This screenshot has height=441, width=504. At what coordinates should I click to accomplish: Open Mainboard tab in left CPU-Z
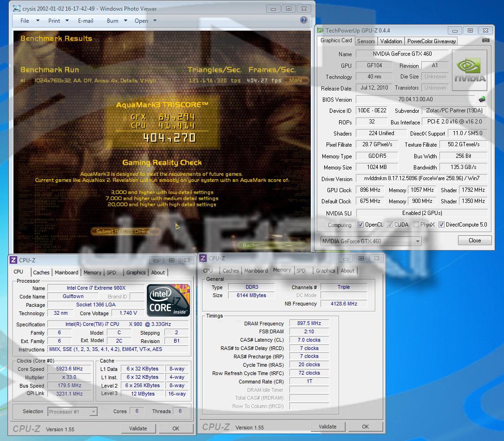pos(66,272)
